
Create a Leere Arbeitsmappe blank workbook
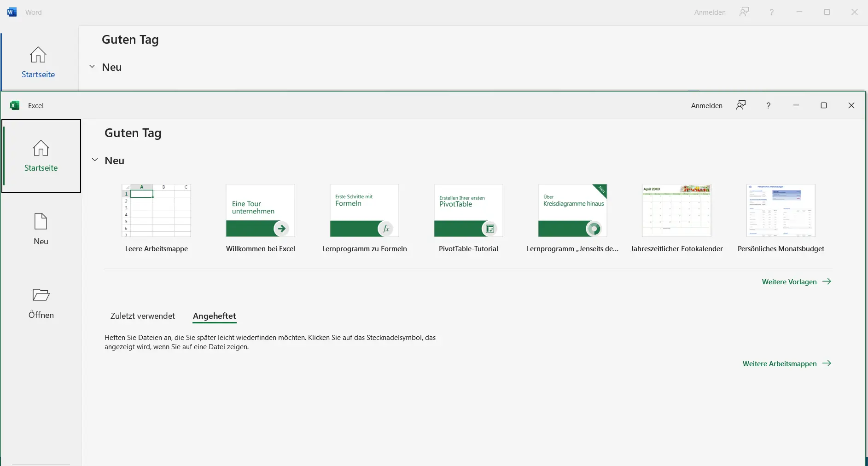pos(157,211)
